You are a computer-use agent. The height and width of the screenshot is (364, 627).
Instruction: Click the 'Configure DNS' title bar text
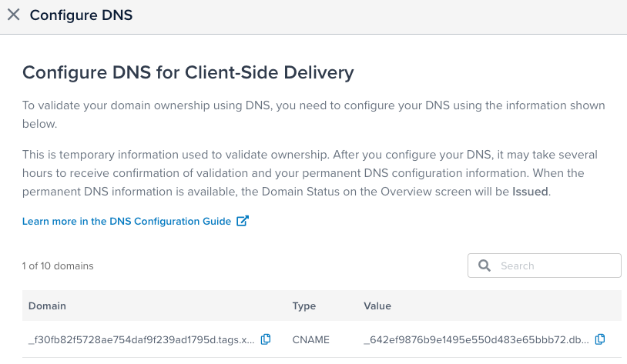click(81, 15)
